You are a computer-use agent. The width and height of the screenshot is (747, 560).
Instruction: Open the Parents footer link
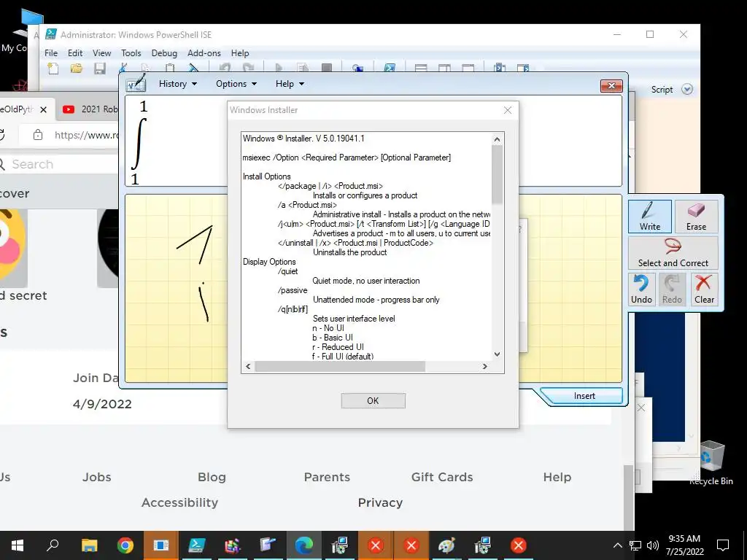point(327,477)
